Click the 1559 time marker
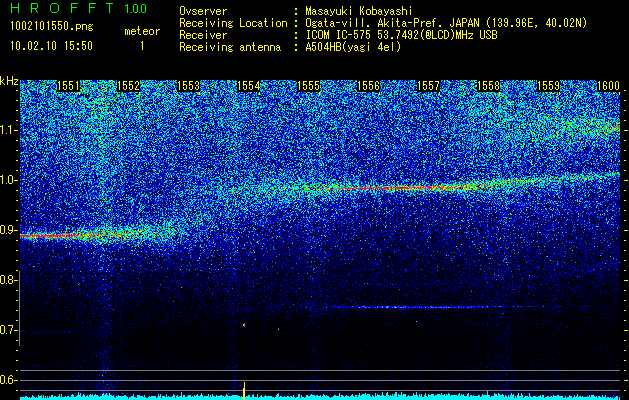629x400 pixels. (548, 86)
